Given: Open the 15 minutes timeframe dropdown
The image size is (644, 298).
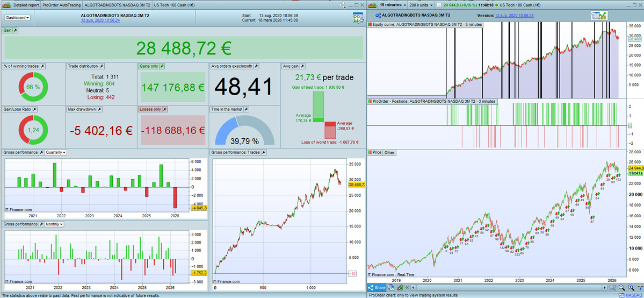Looking at the screenshot, I should pyautogui.click(x=393, y=5).
